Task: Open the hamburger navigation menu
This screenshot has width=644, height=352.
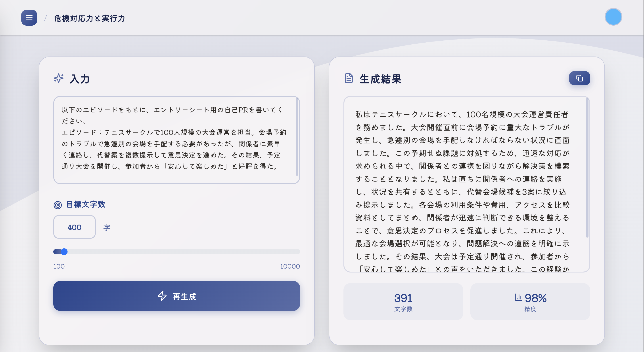Action: click(x=29, y=18)
